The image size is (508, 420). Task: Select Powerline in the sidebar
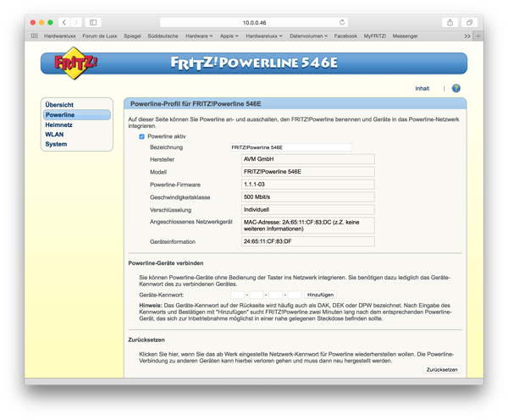click(77, 114)
